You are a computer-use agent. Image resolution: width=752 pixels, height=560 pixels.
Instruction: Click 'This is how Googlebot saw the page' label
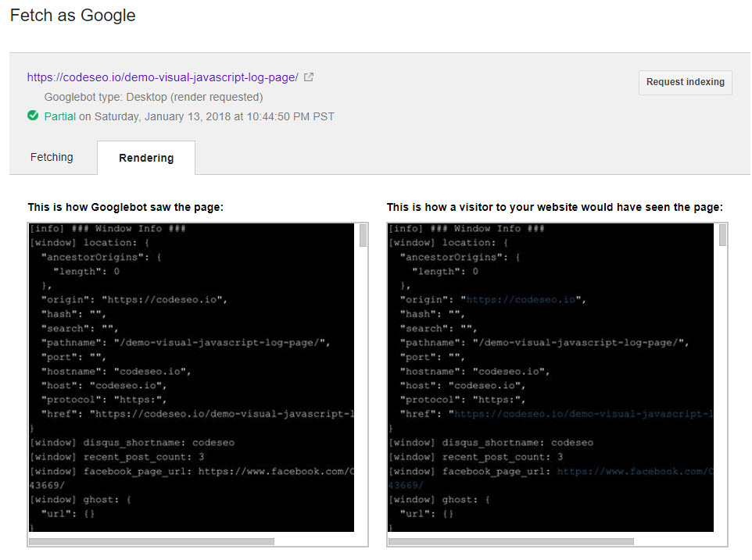pyautogui.click(x=126, y=207)
